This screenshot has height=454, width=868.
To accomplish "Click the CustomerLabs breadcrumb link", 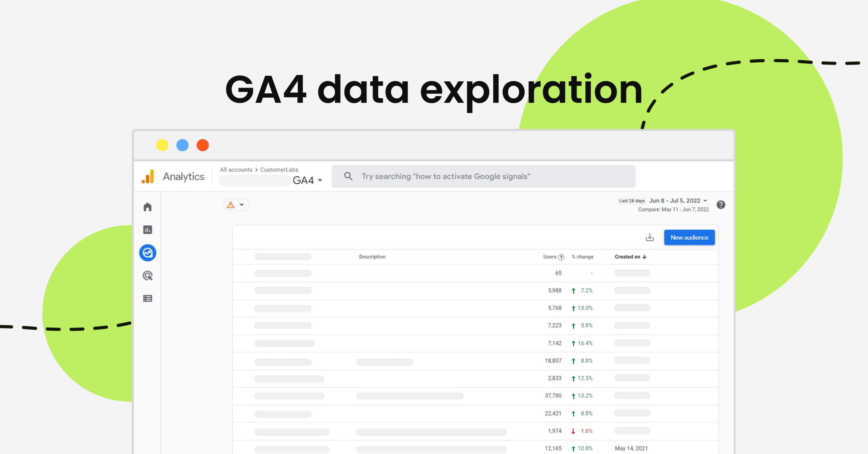I will pos(279,170).
